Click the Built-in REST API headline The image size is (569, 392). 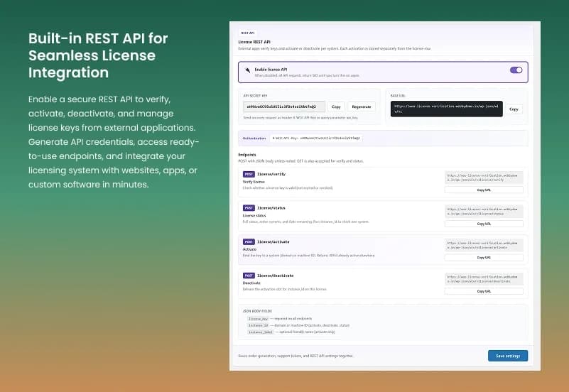click(98, 55)
